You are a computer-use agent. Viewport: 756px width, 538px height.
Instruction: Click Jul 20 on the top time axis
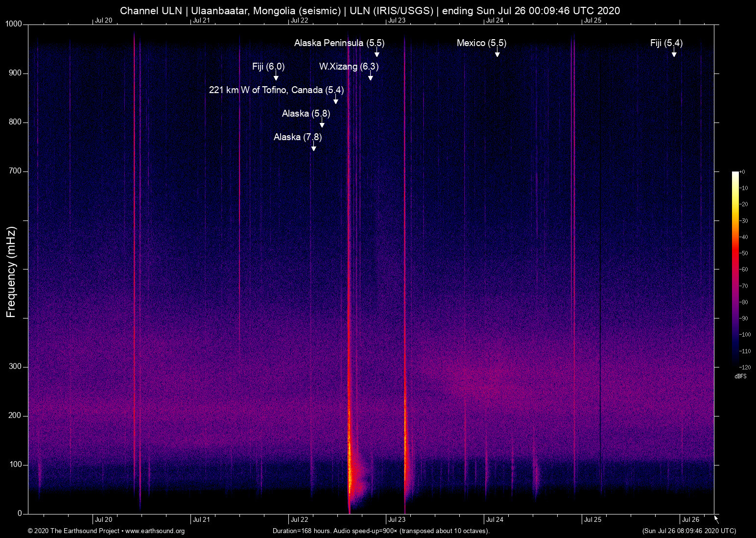click(103, 20)
